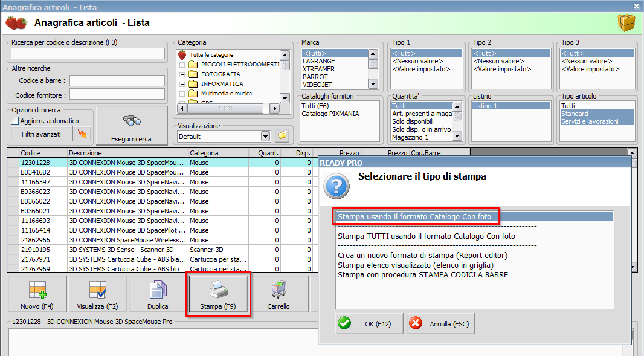Select the article row with code 21910195
The width and height of the screenshot is (644, 356).
pyautogui.click(x=163, y=250)
